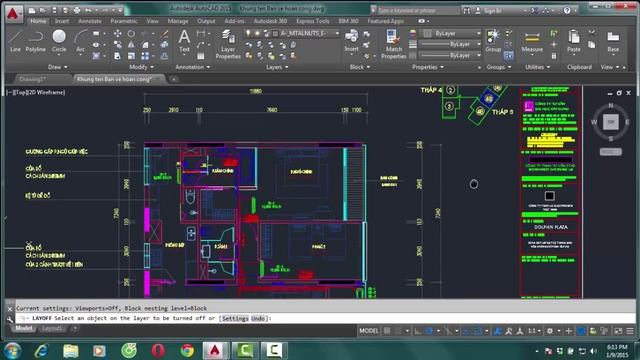Screen dimensions: 640x360
Task: Open the Home ribbon tab
Action: coord(38,21)
